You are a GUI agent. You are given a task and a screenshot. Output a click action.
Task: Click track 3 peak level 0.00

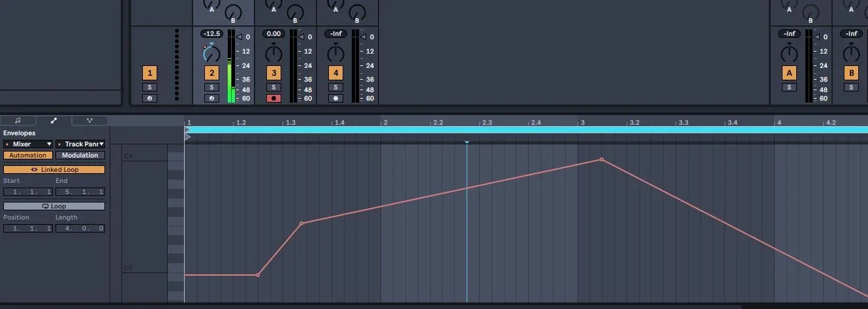tap(273, 33)
